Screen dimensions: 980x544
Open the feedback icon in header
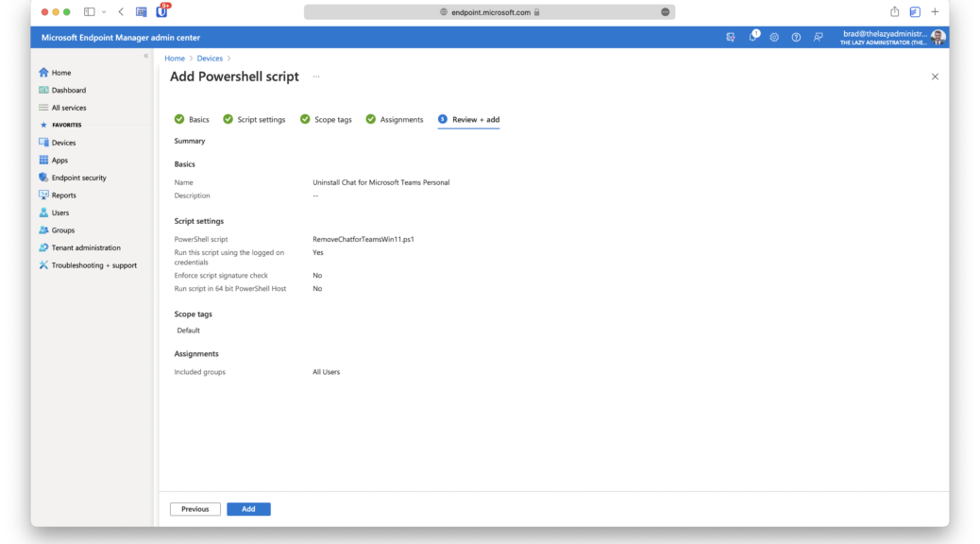point(819,38)
